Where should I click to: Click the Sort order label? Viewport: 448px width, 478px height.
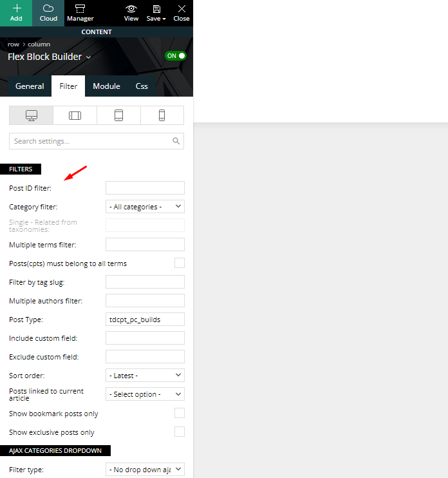click(27, 376)
